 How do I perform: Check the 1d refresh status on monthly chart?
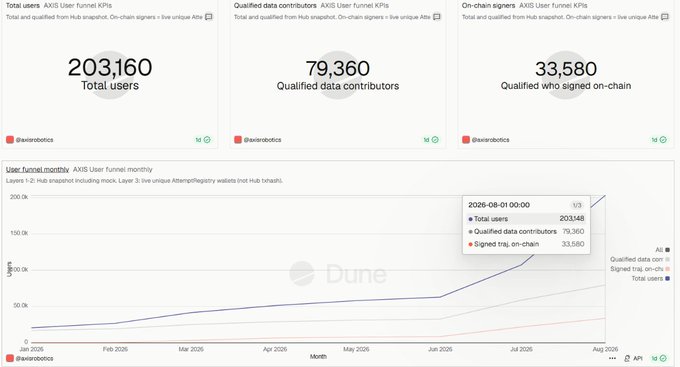(x=659, y=358)
